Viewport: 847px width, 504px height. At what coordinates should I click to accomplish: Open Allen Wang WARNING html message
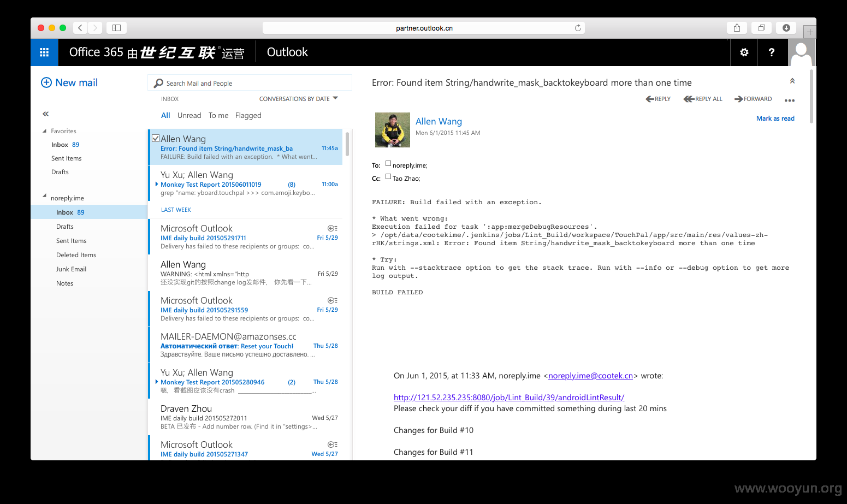pos(245,273)
